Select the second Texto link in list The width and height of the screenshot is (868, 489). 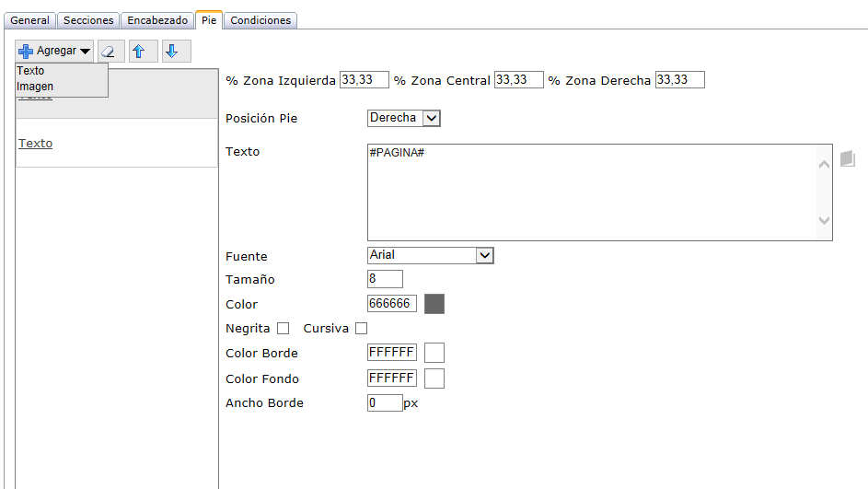36,144
